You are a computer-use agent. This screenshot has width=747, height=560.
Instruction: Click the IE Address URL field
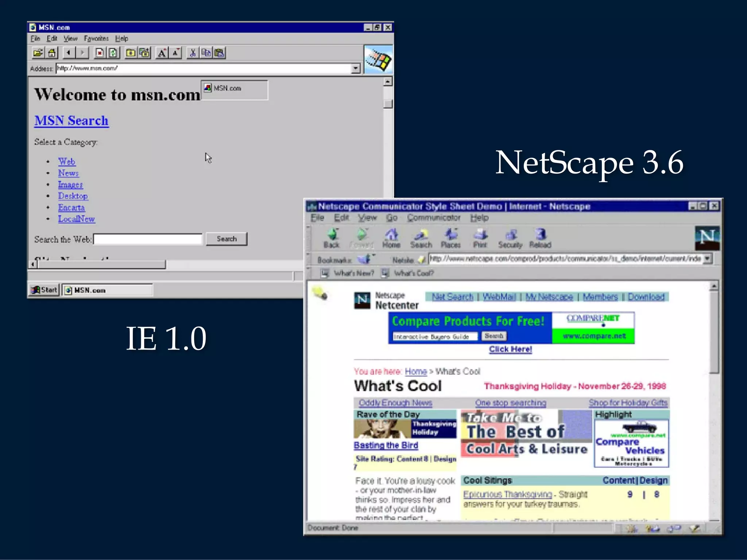point(204,69)
